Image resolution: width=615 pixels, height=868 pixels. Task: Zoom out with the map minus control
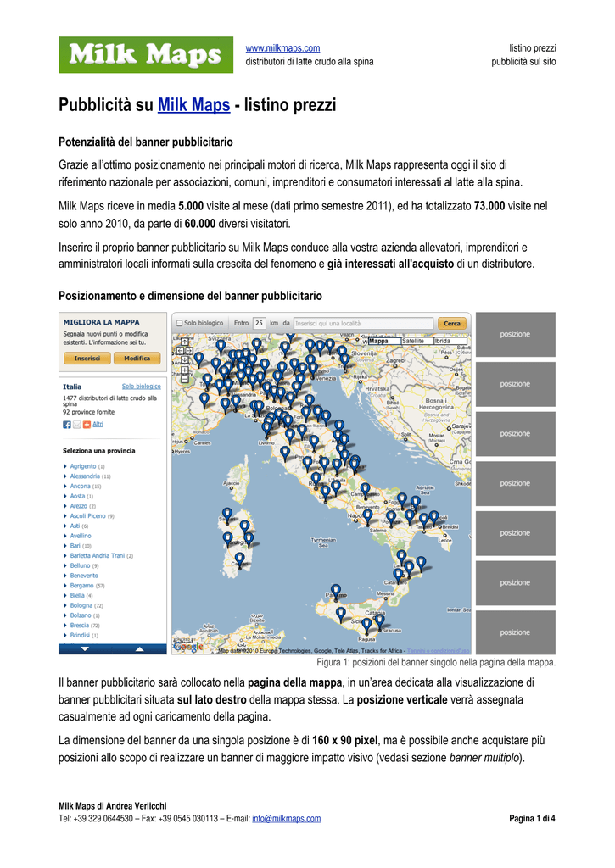[185, 379]
